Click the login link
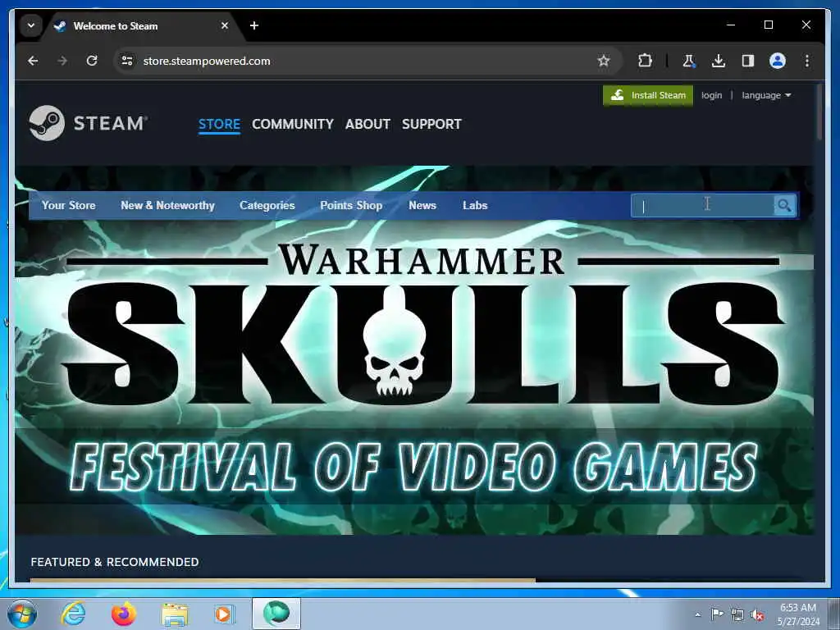Screen dimensions: 840x630 pyautogui.click(x=711, y=95)
